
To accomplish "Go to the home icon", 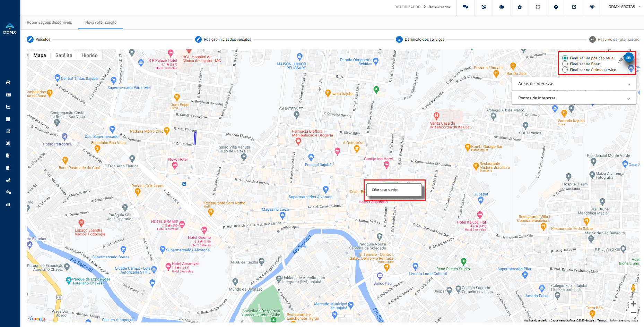I will point(520,7).
